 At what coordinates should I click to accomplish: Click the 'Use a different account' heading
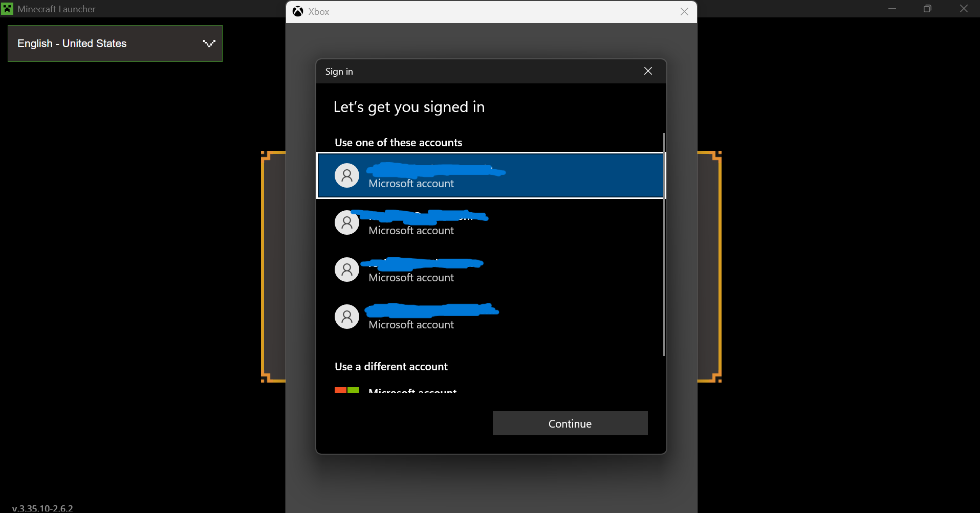tap(391, 367)
